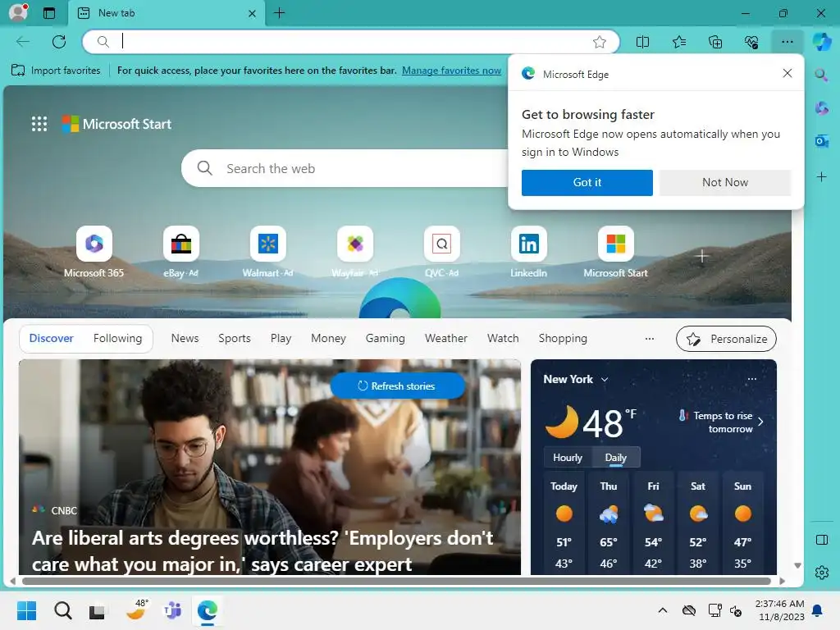This screenshot has width=840, height=630.
Task: Refresh the page
Action: [x=59, y=42]
